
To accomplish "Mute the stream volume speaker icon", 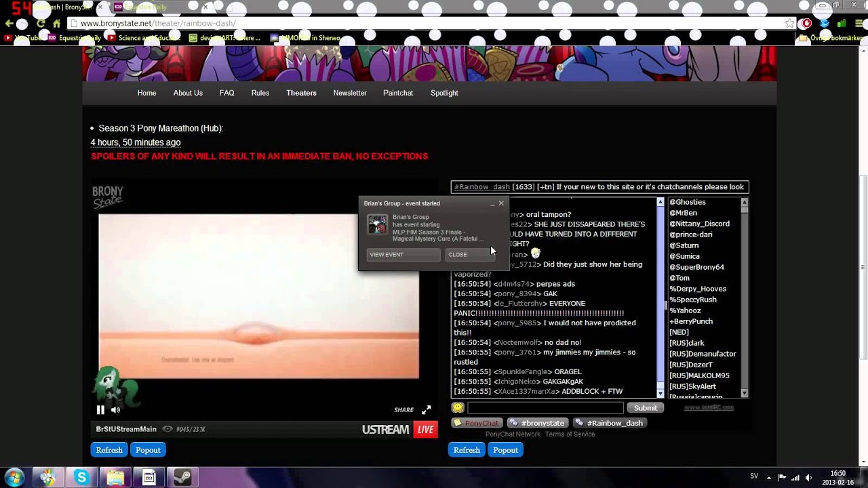I will (115, 409).
